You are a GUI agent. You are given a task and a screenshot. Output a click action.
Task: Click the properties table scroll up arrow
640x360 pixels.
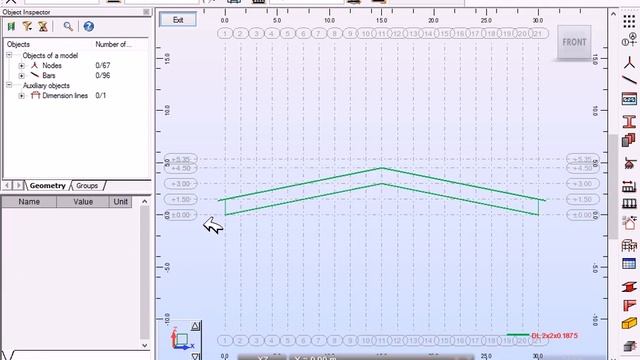(144, 201)
